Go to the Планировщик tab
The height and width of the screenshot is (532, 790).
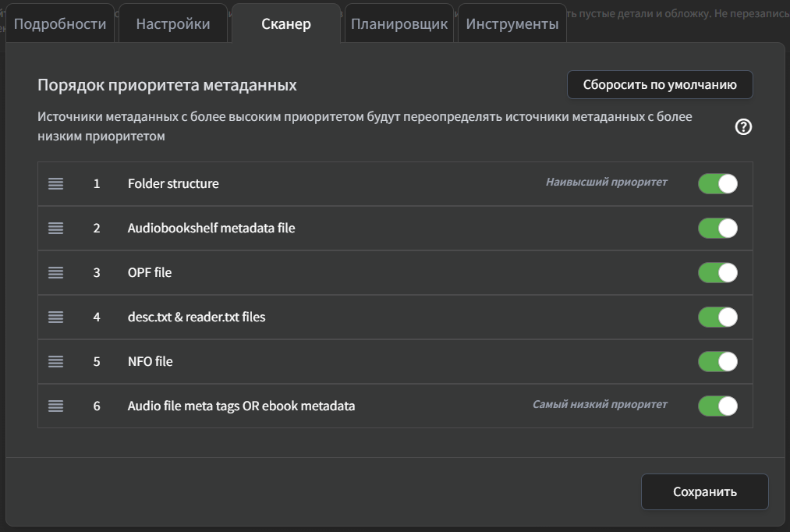[x=399, y=24]
